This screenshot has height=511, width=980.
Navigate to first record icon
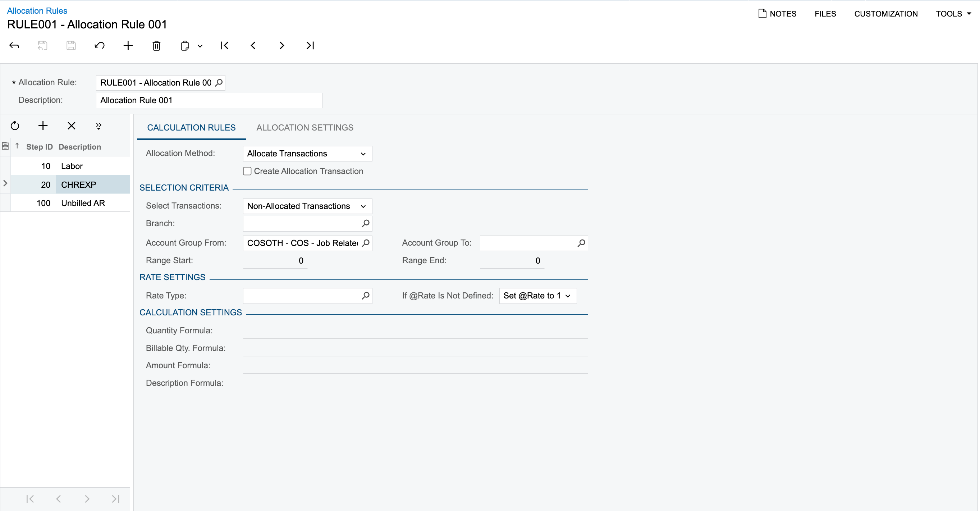pos(224,45)
